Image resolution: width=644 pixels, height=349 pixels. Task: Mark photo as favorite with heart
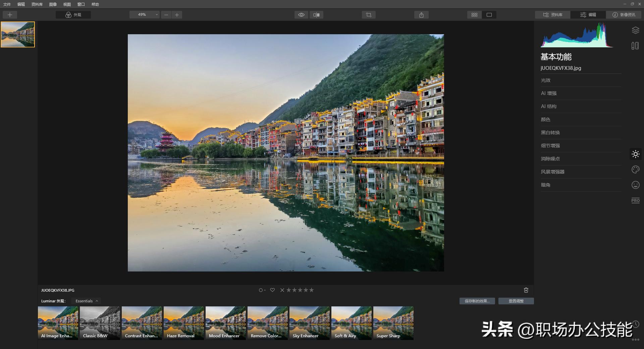(272, 290)
